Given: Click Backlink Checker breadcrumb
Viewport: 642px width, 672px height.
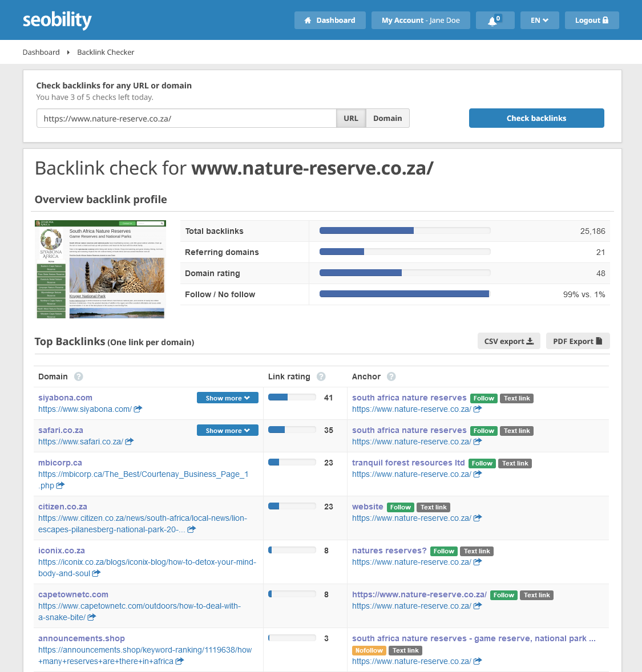Looking at the screenshot, I should tap(106, 52).
